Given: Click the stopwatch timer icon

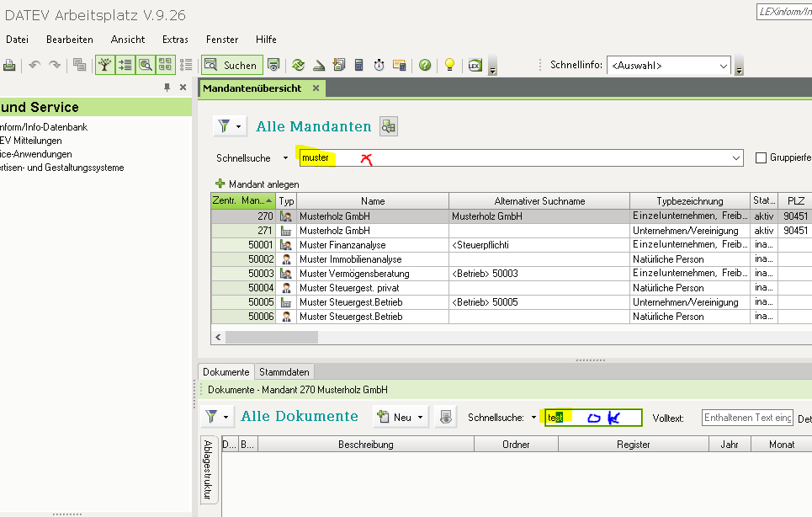Looking at the screenshot, I should 379,66.
